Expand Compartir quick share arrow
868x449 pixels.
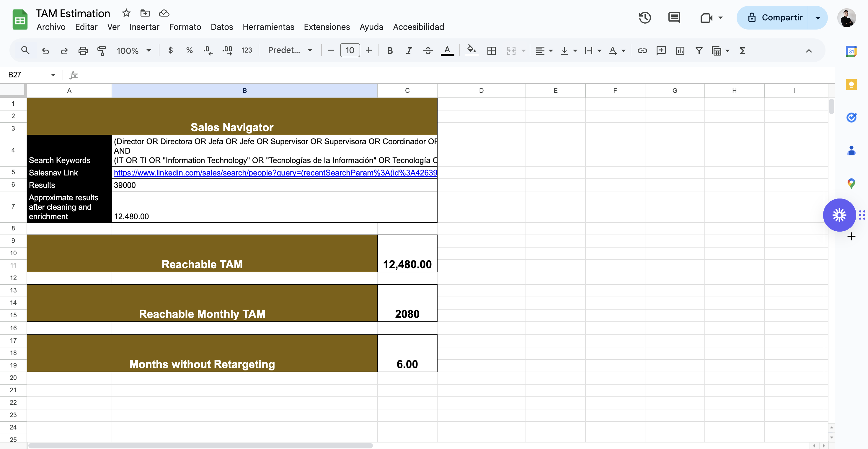818,17
